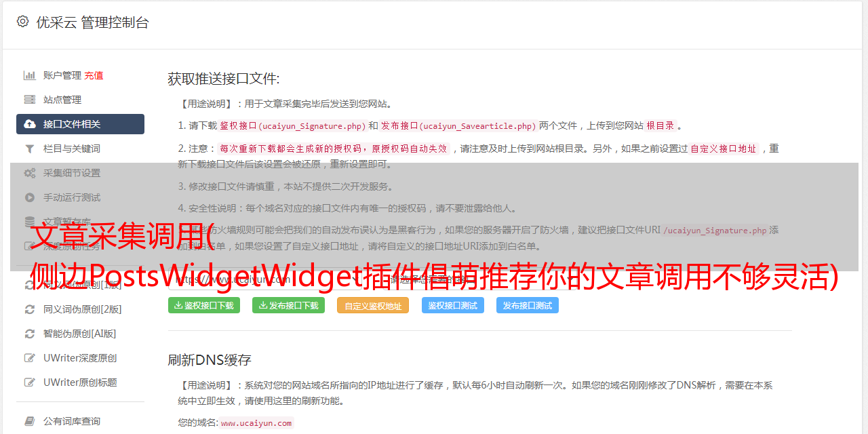
Task: Select the 栏目与关键词 filter icon
Action: (30, 149)
